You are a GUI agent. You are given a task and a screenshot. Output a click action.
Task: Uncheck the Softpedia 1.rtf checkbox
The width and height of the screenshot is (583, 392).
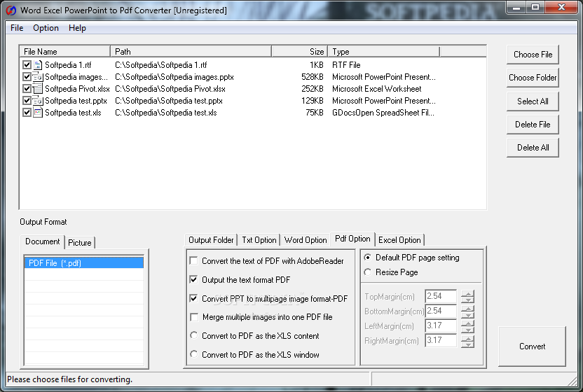tap(27, 65)
